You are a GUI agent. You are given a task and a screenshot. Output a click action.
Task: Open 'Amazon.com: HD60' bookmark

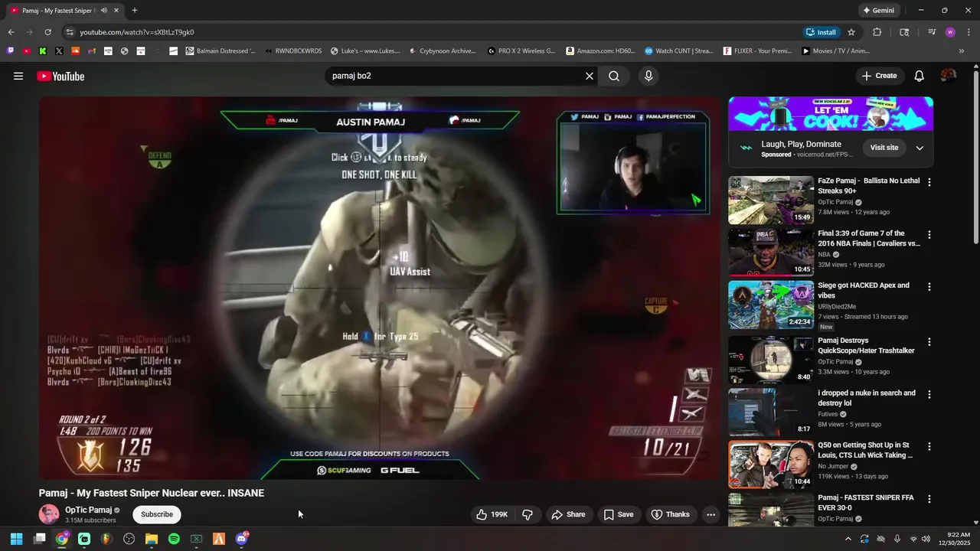click(x=601, y=51)
